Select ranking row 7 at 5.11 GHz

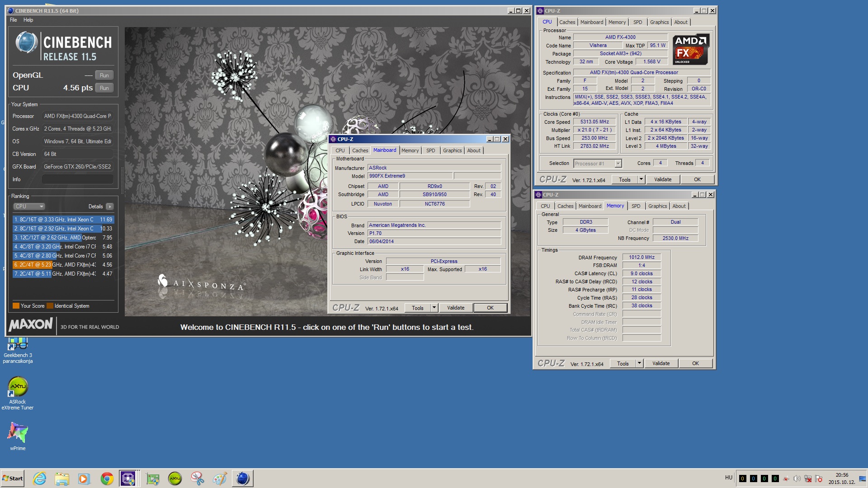[x=63, y=274]
